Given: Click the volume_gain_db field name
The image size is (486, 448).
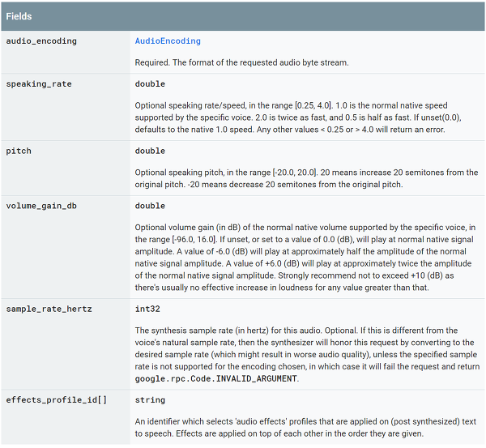Looking at the screenshot, I should point(41,206).
